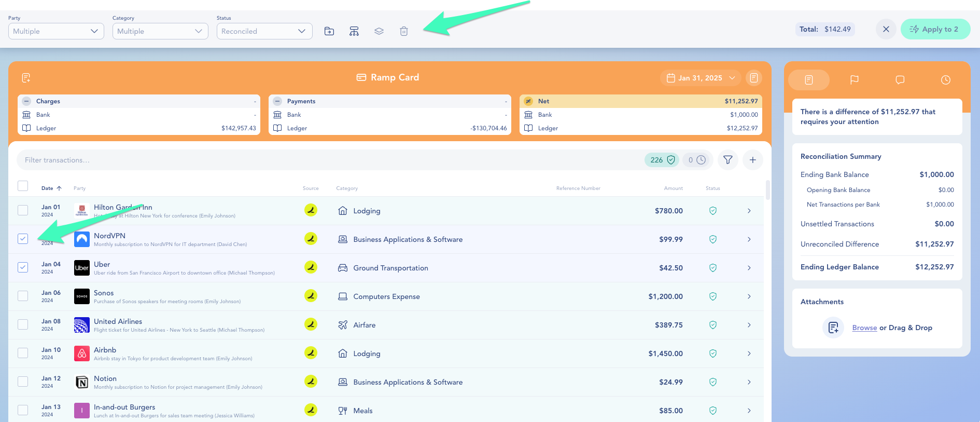Open the Jan 31, 2025 date dropdown

(701, 78)
